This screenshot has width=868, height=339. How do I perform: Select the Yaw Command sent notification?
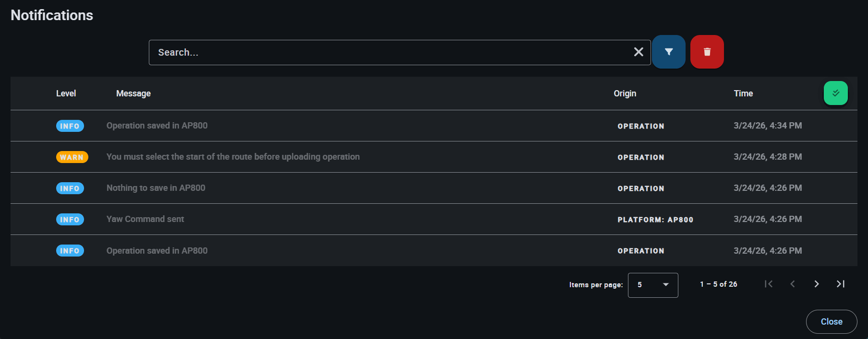(145, 219)
